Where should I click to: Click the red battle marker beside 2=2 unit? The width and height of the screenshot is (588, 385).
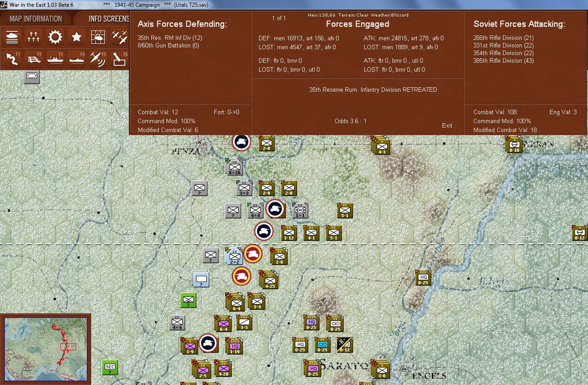253,254
